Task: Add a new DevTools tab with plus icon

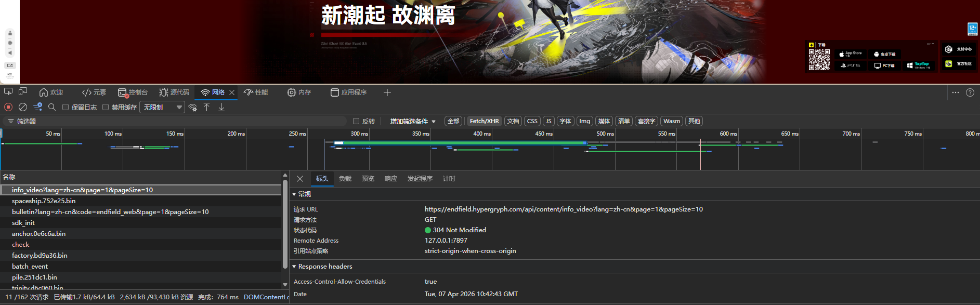Action: [x=387, y=92]
